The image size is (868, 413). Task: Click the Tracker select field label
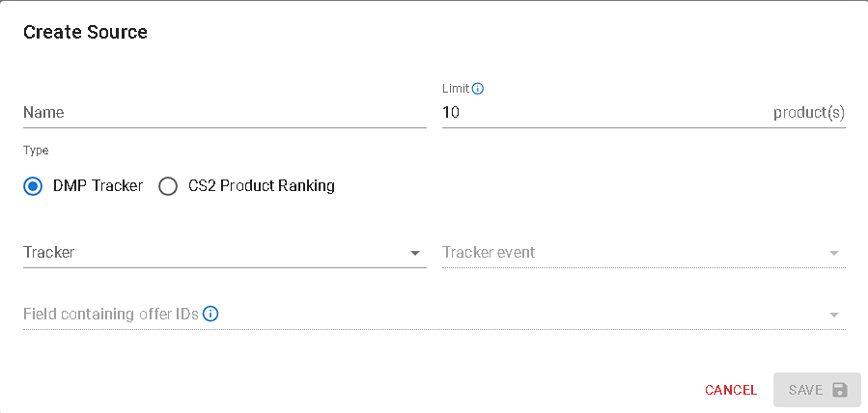[49, 253]
